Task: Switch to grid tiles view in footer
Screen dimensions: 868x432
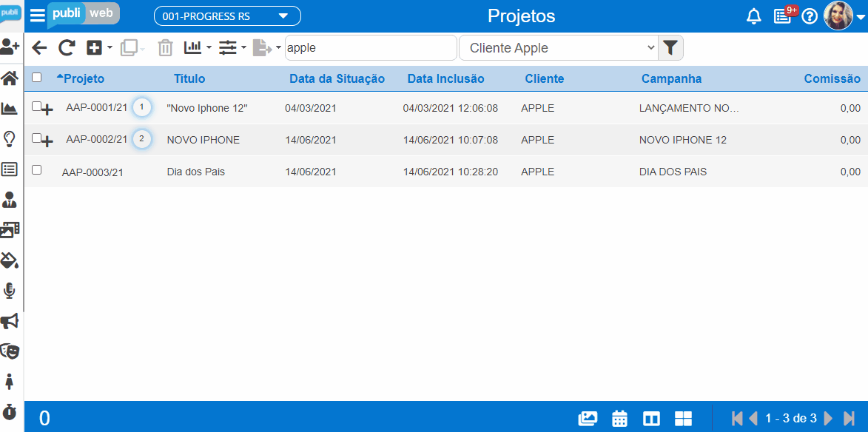Action: [x=684, y=419]
